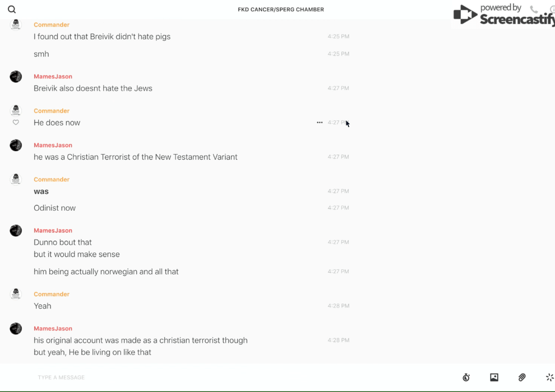Click the 4:28 PM timestamp beside "Yeah"

tap(339, 306)
